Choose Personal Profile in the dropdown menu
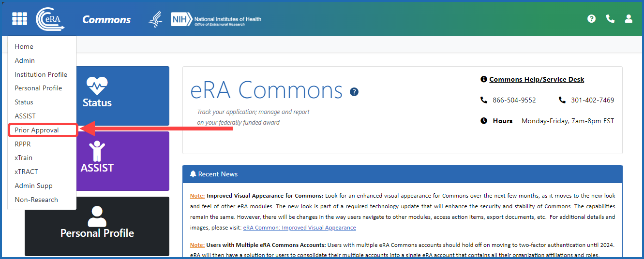644x259 pixels. pyautogui.click(x=38, y=88)
